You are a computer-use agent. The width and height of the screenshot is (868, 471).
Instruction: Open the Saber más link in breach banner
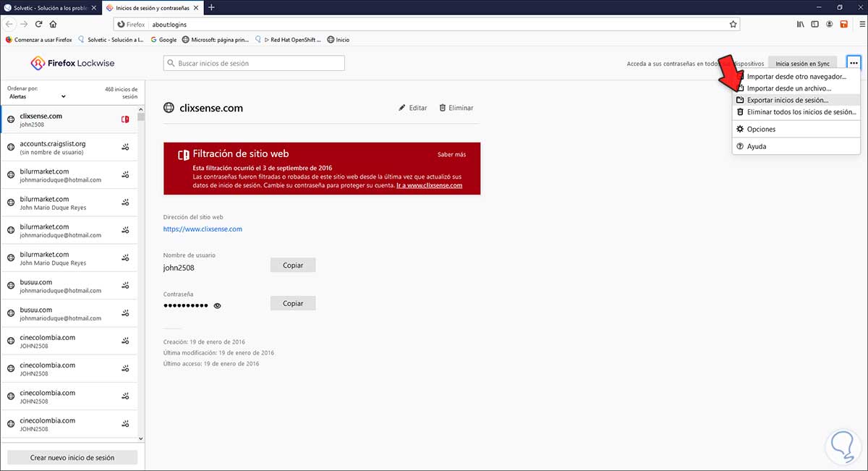451,154
